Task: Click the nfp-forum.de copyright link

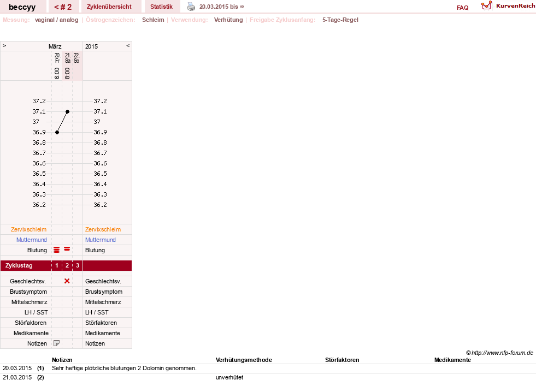Action: 499,353
